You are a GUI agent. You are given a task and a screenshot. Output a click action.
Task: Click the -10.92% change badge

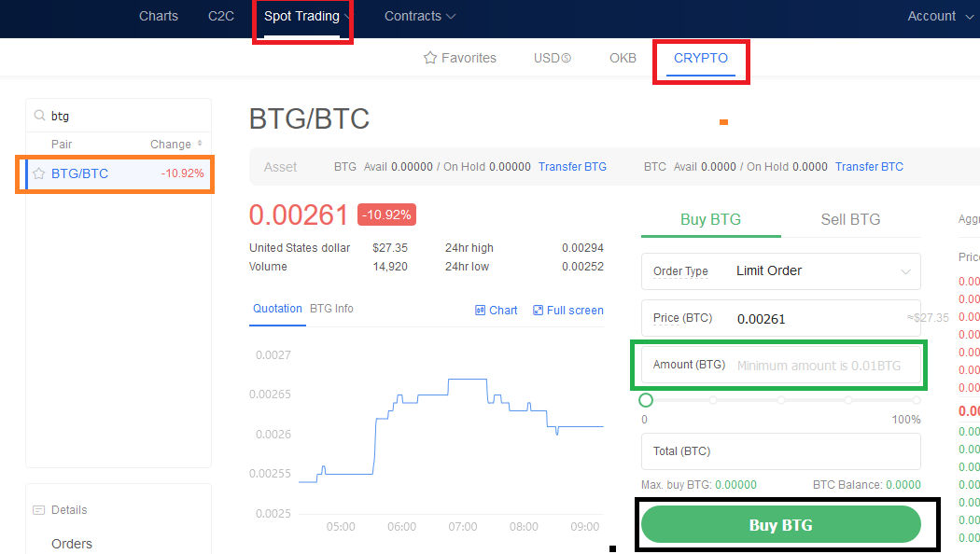(387, 215)
